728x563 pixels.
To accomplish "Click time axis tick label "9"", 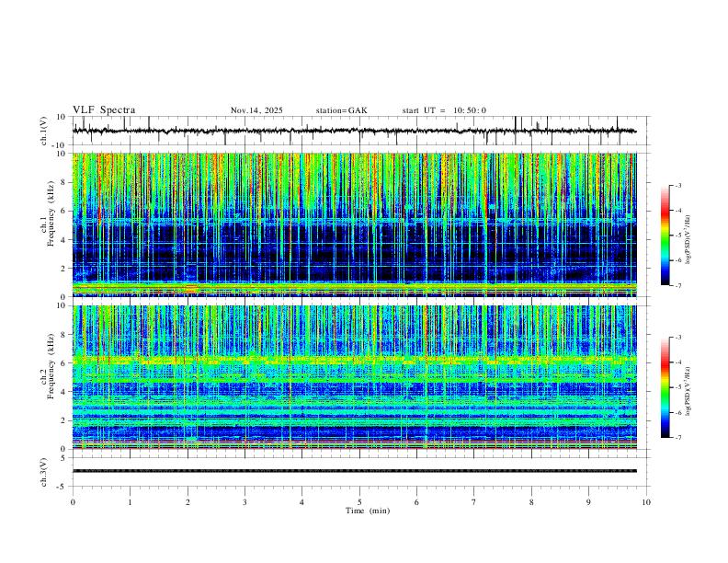I will point(588,502).
